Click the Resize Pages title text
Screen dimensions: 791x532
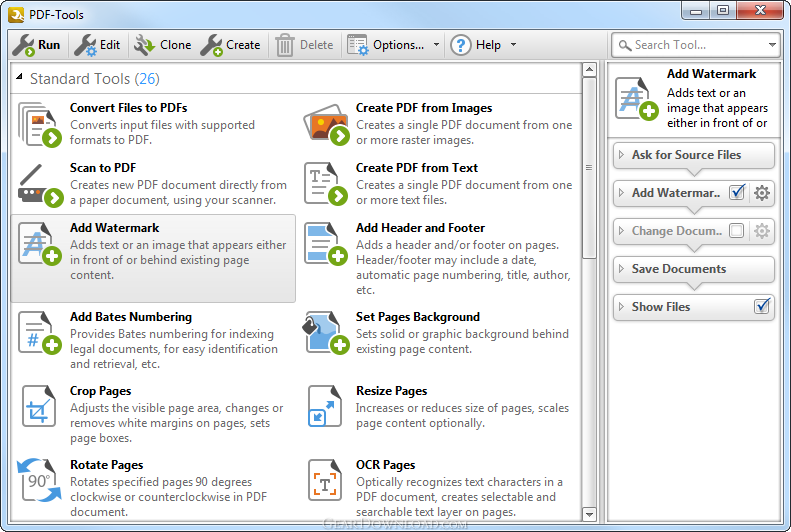tap(391, 391)
